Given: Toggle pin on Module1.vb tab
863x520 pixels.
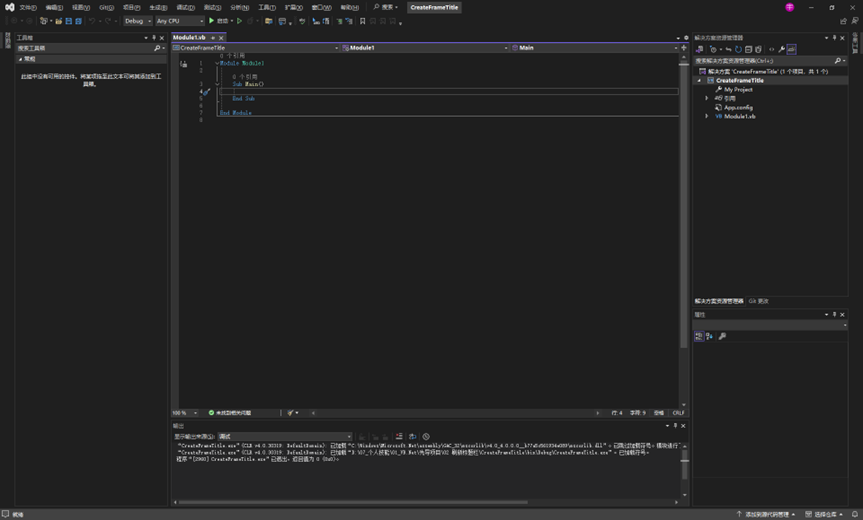Looking at the screenshot, I should [213, 38].
